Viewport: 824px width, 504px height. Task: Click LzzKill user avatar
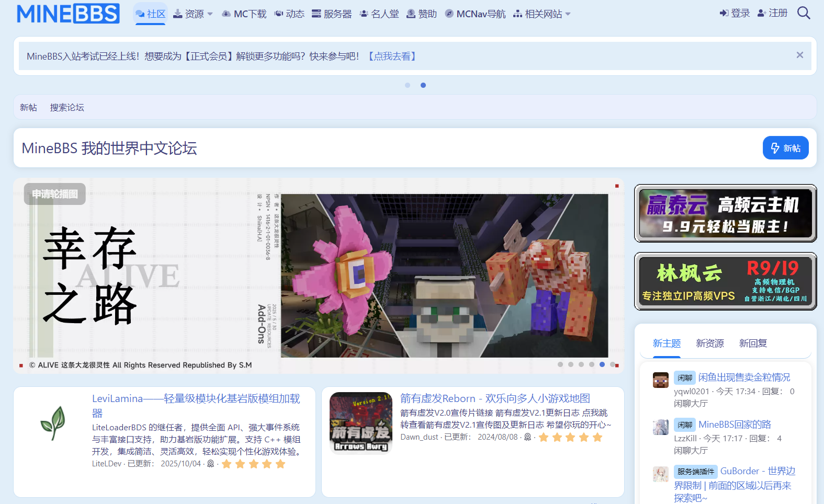[661, 427]
